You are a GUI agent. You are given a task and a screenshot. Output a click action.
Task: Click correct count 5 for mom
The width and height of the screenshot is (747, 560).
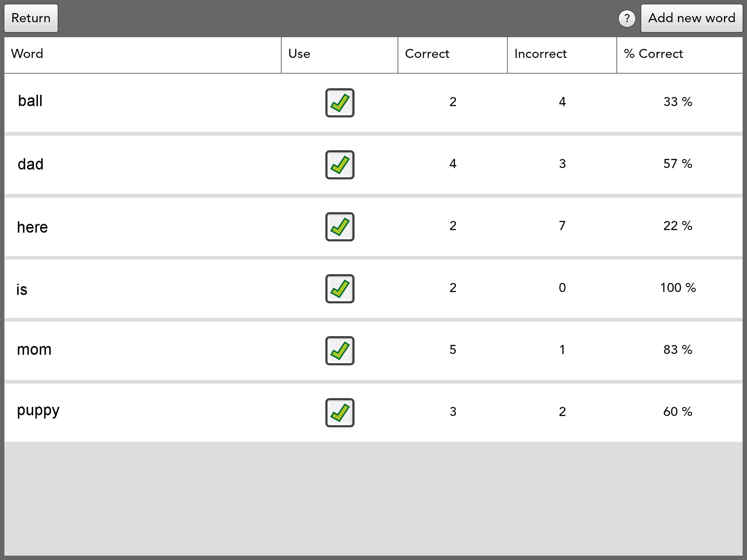click(453, 349)
